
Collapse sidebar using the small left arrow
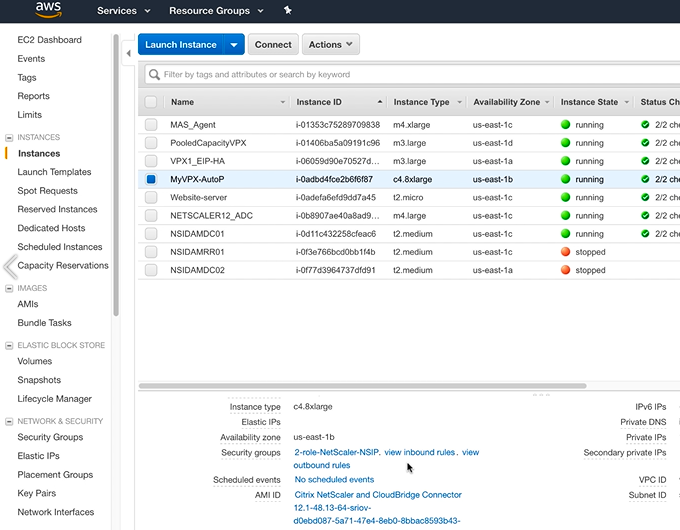128,53
